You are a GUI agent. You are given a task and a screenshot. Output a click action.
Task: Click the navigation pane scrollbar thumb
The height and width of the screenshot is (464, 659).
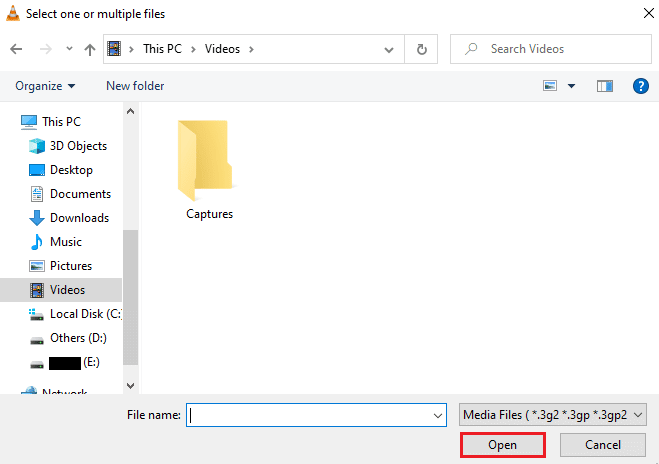pyautogui.click(x=130, y=297)
